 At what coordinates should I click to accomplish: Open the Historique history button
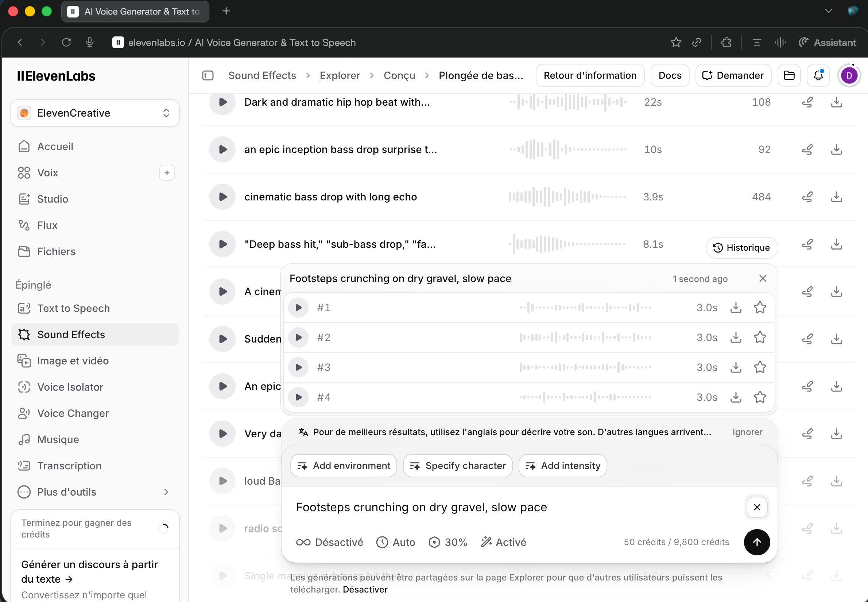click(x=741, y=247)
